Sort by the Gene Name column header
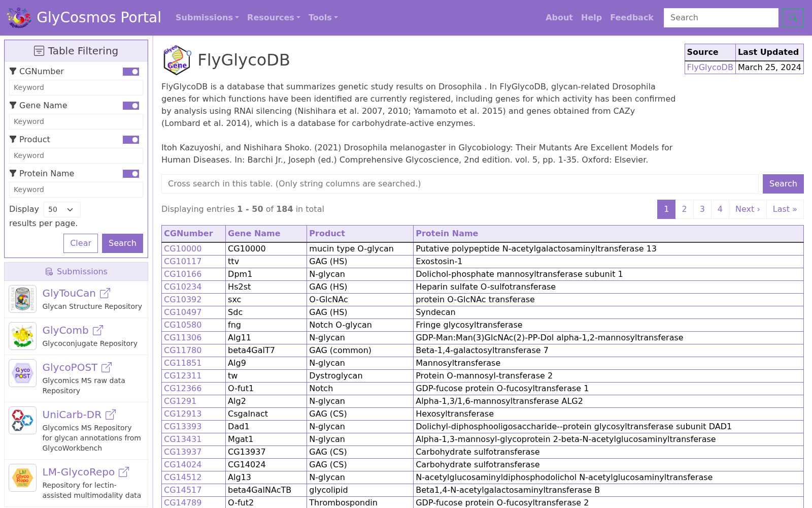 254,234
